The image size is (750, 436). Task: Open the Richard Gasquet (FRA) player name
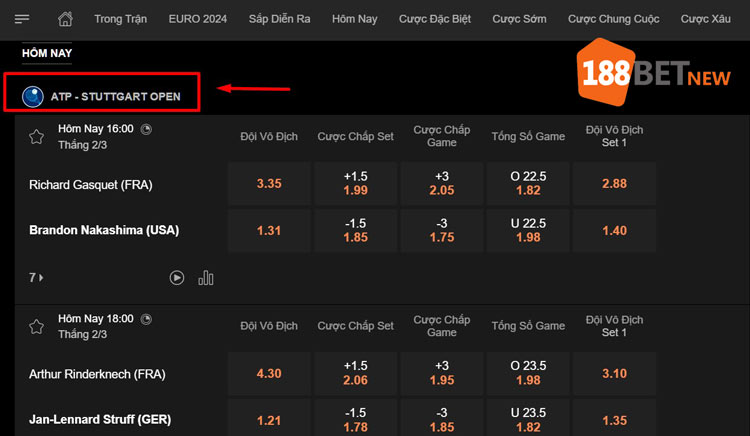click(91, 185)
